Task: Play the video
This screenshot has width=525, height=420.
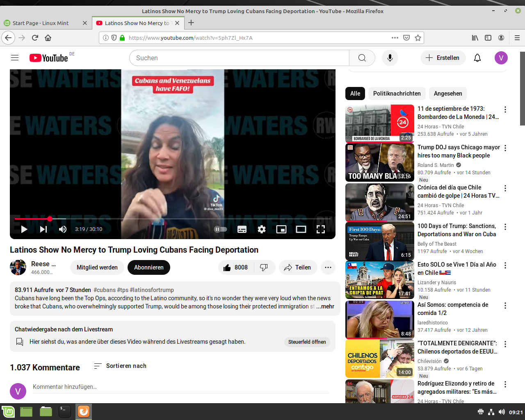Action: tap(24, 229)
